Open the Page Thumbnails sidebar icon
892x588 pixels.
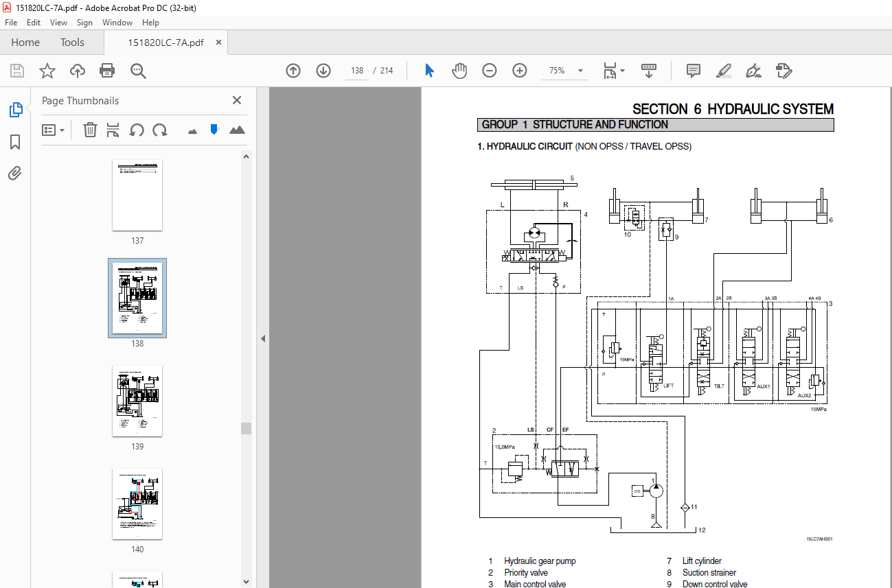click(15, 109)
